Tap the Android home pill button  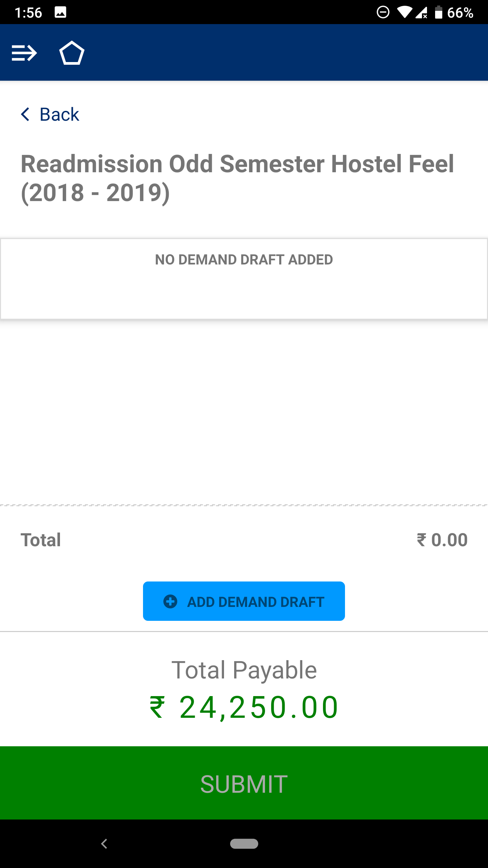(244, 844)
